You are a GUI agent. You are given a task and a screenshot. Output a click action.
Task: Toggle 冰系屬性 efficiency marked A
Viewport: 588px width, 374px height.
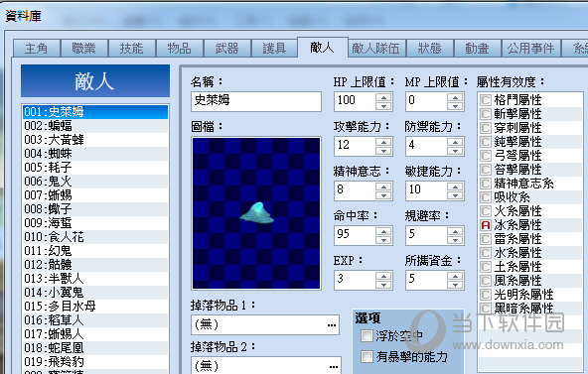click(x=486, y=225)
